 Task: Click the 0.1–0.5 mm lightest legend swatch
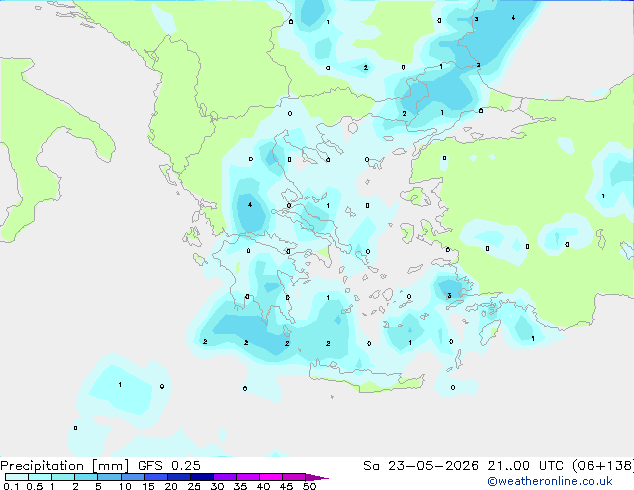tap(17, 477)
